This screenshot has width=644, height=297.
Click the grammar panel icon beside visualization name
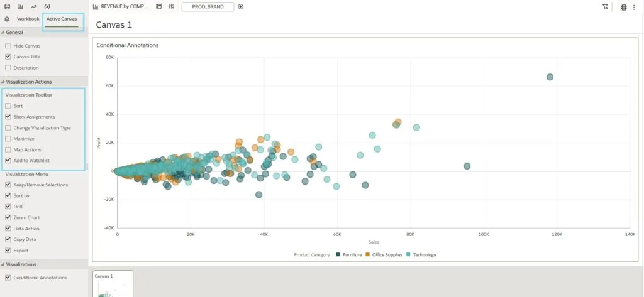[x=158, y=6]
